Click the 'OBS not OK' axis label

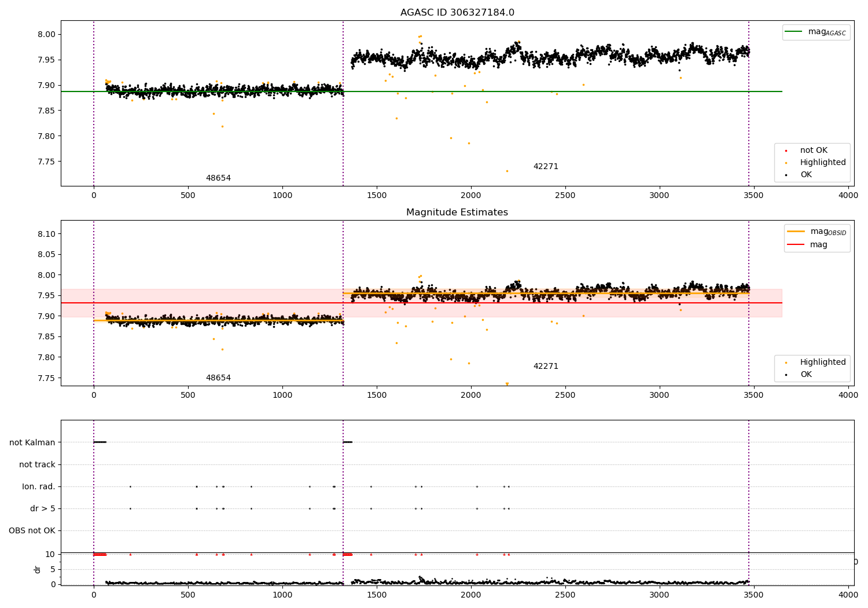tap(32, 530)
